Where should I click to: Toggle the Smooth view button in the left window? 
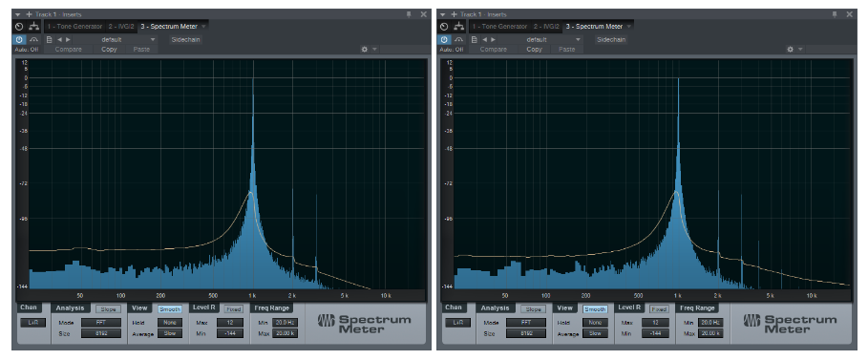(x=170, y=309)
